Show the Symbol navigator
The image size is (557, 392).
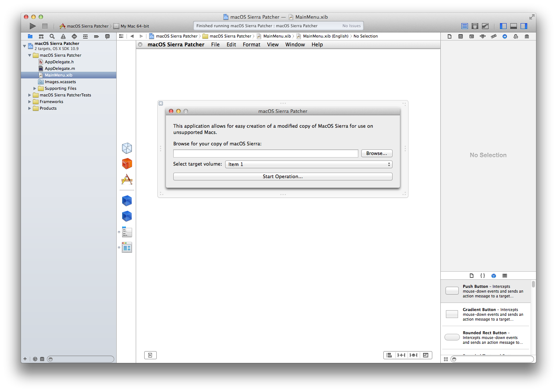[x=41, y=36]
